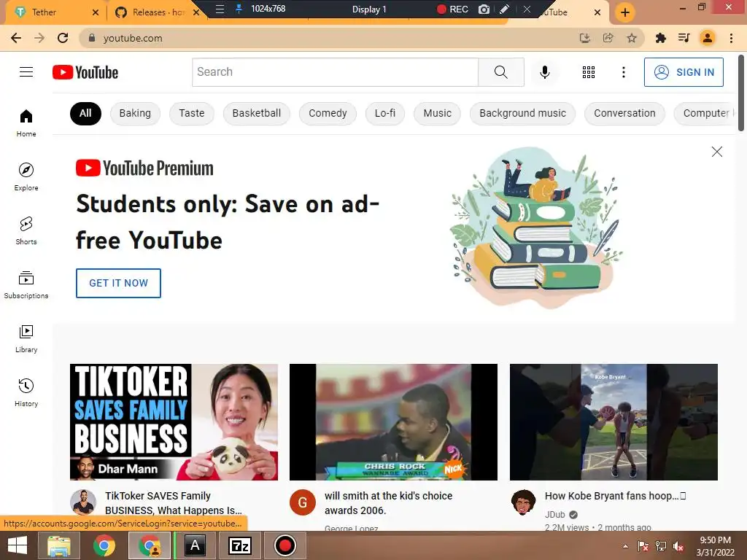
Task: Open 7z app from taskbar
Action: 239,545
